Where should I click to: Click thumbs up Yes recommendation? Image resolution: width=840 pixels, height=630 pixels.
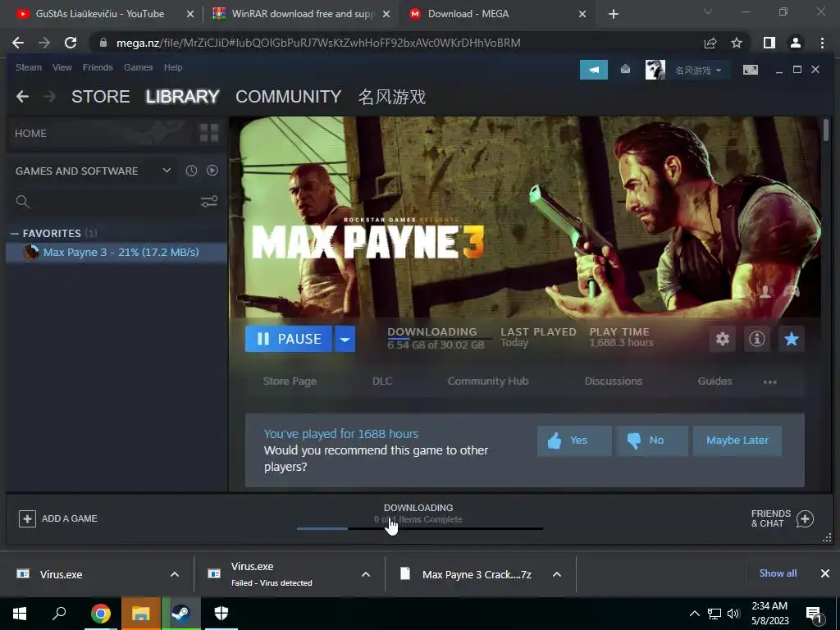coord(574,441)
